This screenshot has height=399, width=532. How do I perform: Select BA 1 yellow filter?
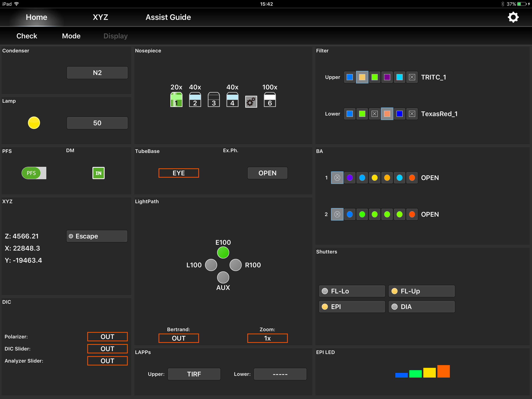point(374,178)
